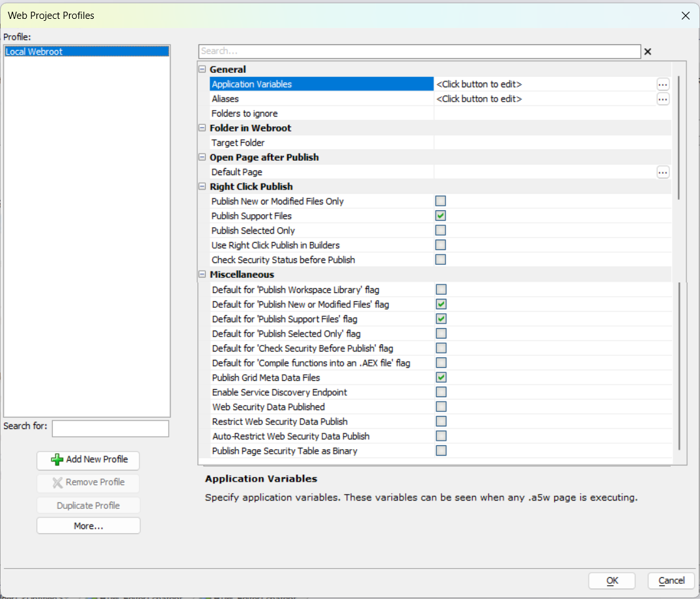
Task: Open the More... options button
Action: (x=88, y=526)
